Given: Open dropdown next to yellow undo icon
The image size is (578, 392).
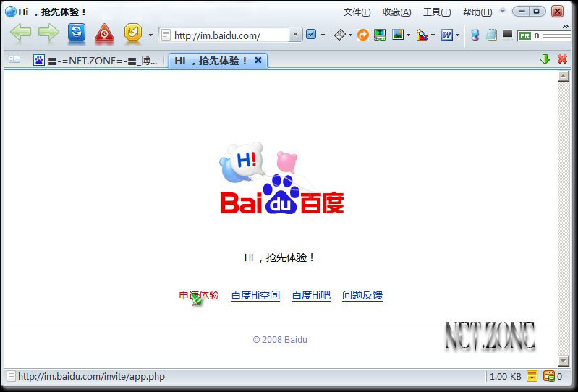Looking at the screenshot, I should (150, 35).
